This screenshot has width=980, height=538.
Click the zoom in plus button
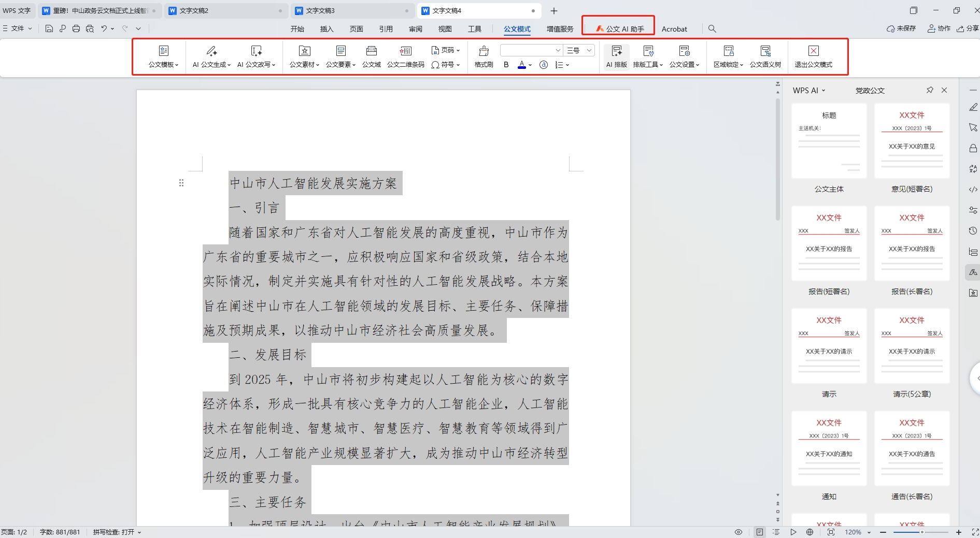(959, 532)
